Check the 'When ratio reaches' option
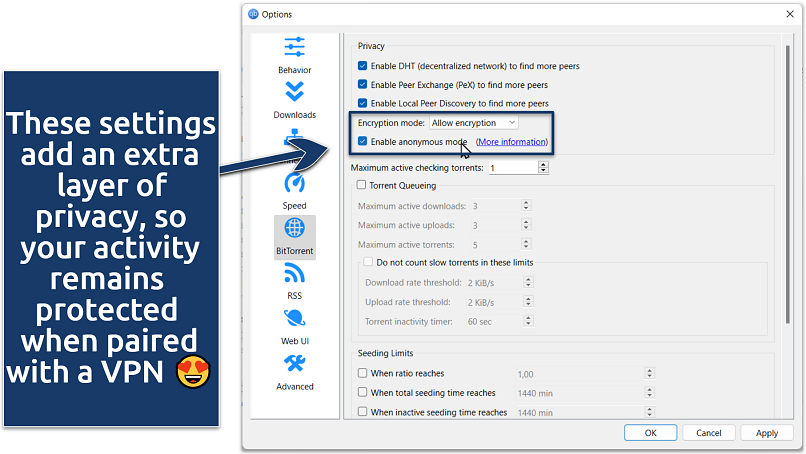806x454 pixels. point(363,373)
